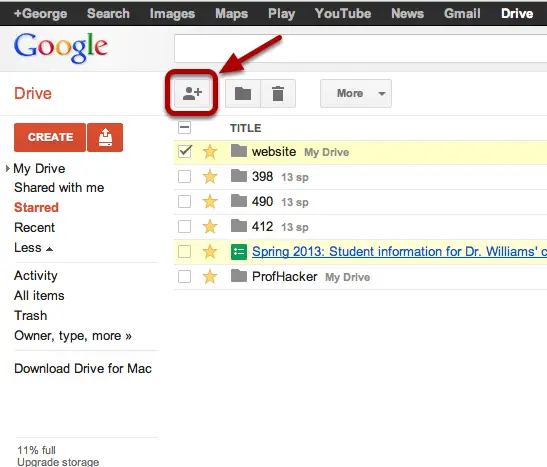The width and height of the screenshot is (547, 467).
Task: Click the red CREATE button
Action: pos(50,137)
